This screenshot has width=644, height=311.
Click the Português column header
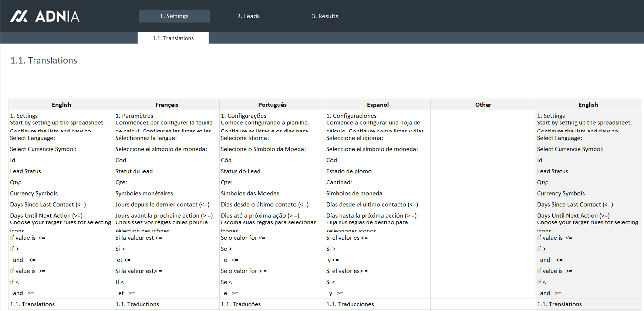[272, 105]
